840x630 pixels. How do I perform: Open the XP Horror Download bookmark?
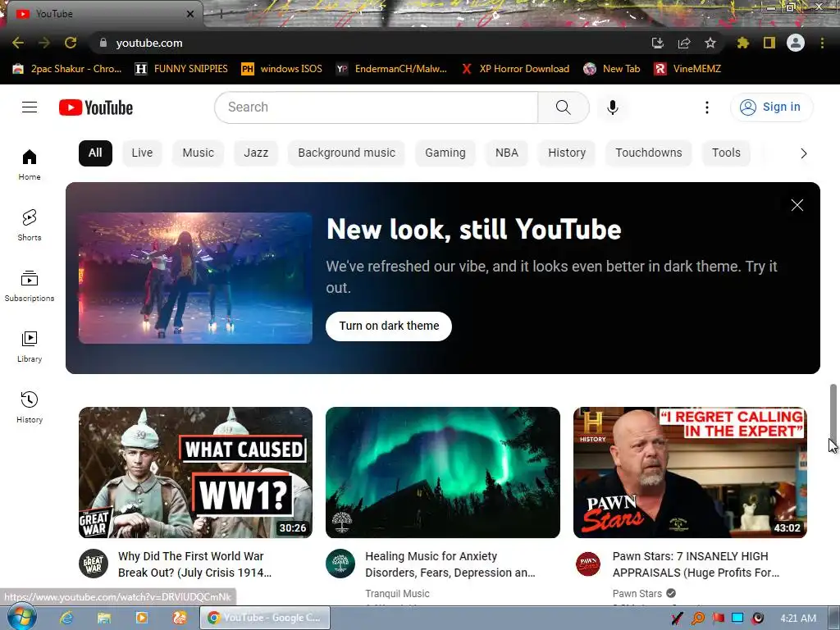515,69
